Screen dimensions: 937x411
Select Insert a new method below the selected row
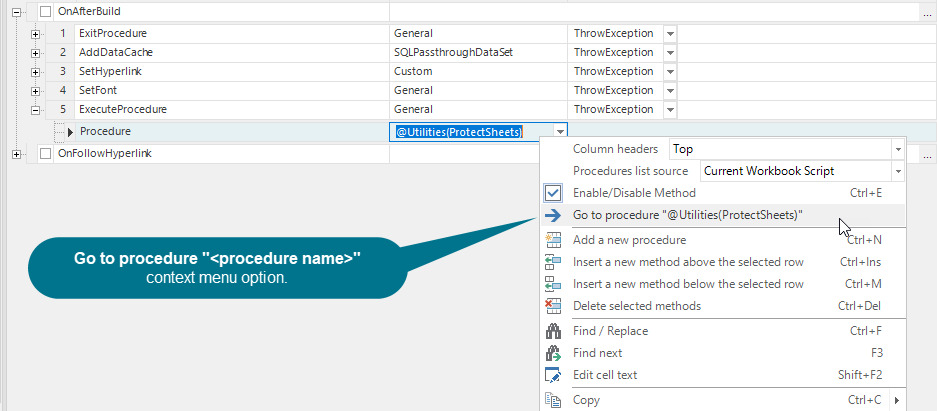(x=723, y=284)
